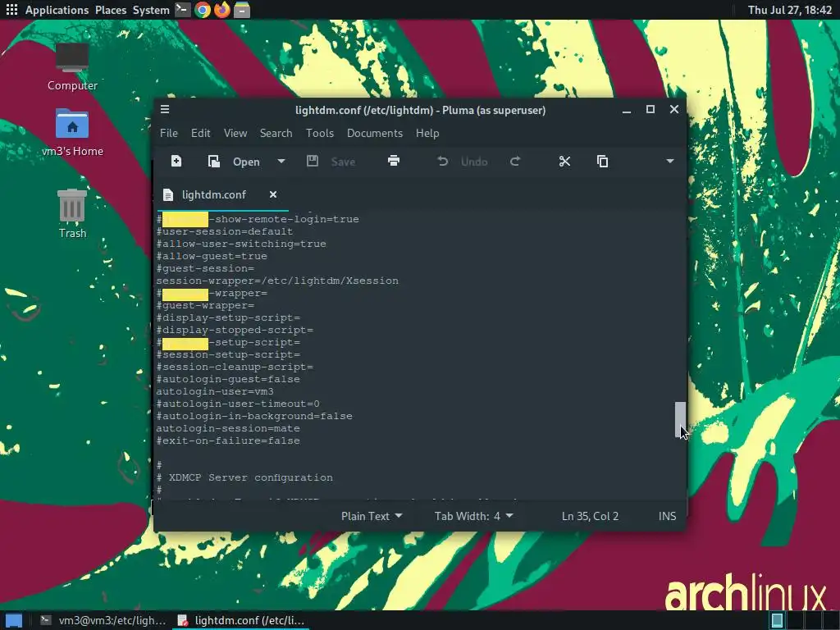The height and width of the screenshot is (630, 840).
Task: Open the Applications menu
Action: pos(57,10)
